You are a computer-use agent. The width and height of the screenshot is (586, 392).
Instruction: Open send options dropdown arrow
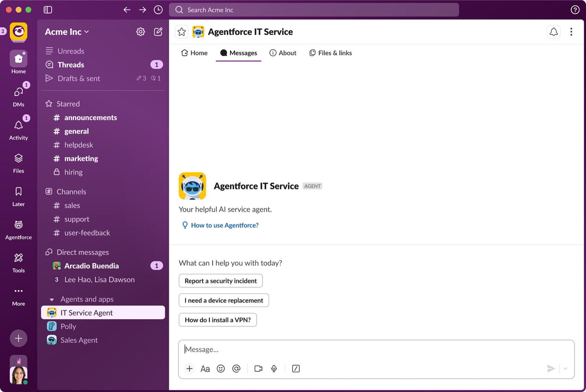click(x=565, y=369)
